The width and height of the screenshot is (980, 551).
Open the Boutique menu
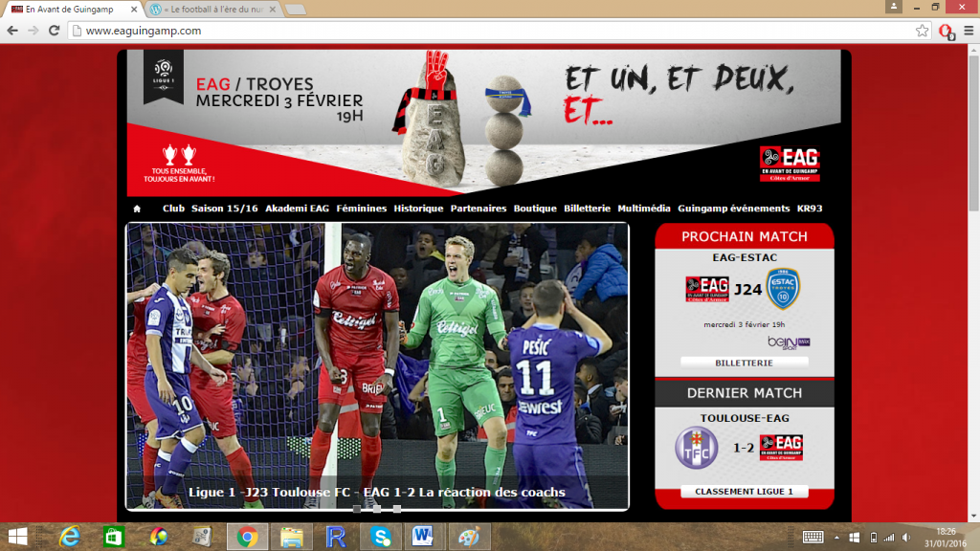click(x=535, y=209)
